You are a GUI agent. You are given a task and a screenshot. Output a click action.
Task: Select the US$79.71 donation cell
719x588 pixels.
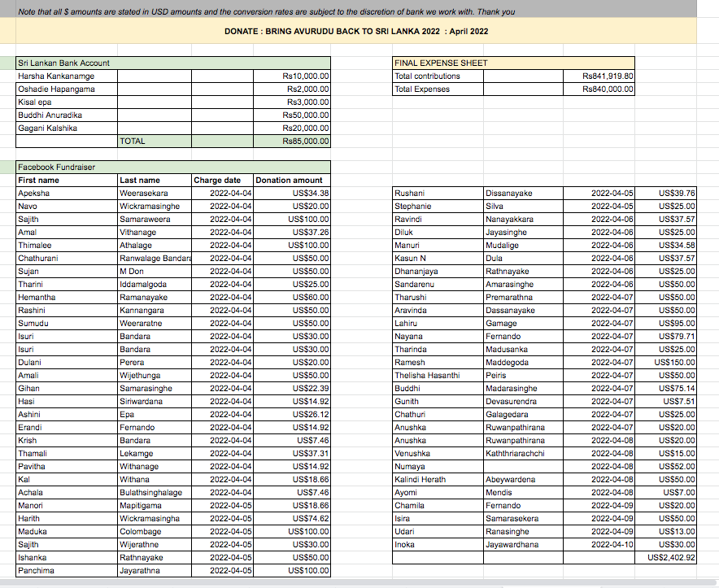(x=665, y=336)
